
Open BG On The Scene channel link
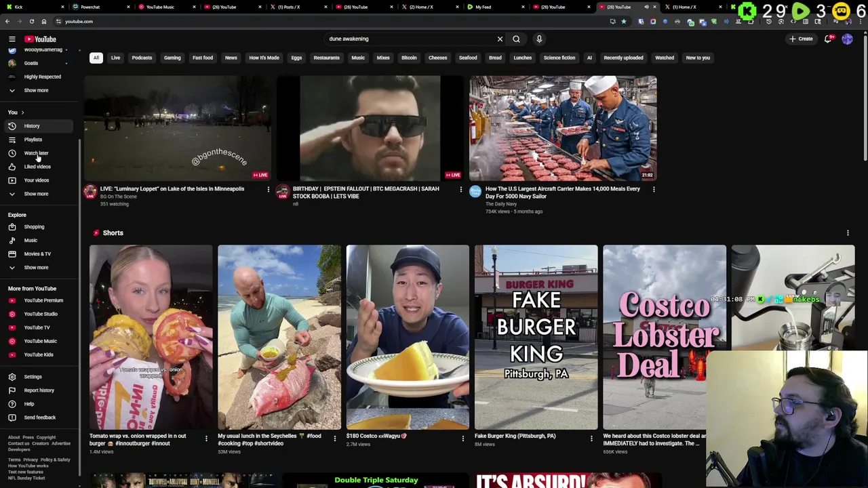119,197
